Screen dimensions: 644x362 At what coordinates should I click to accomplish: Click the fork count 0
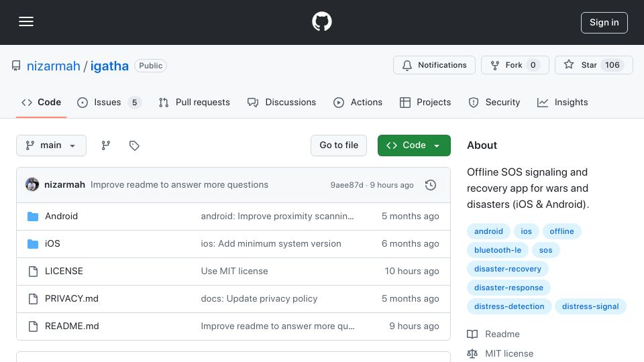533,65
